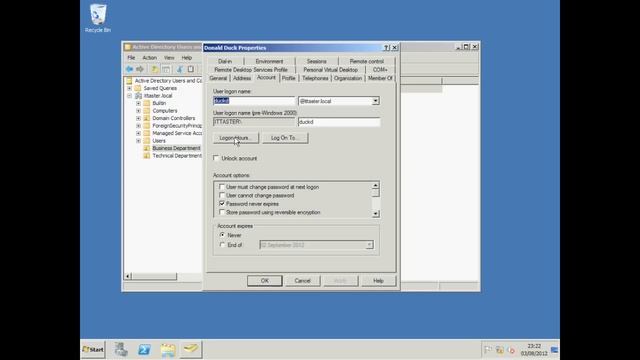Image resolution: width=640 pixels, height=360 pixels.
Task: Expand the Saved Queries tree node
Action: point(130,88)
